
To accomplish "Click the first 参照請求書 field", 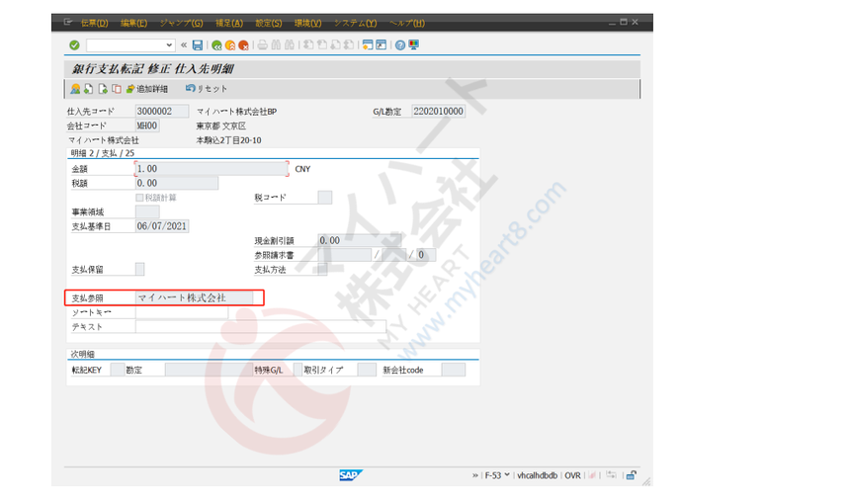I will pos(344,255).
